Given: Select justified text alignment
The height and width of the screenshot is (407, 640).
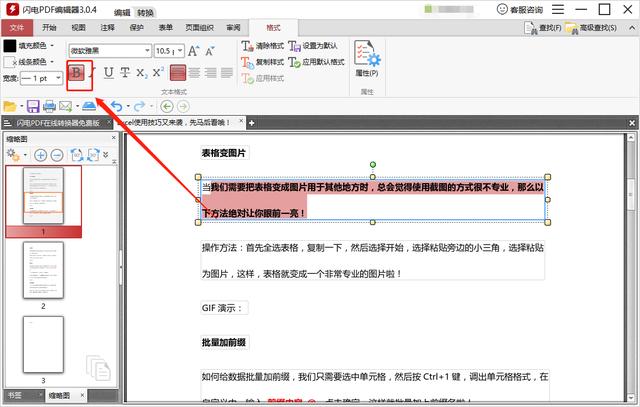Looking at the screenshot, I should tap(227, 73).
